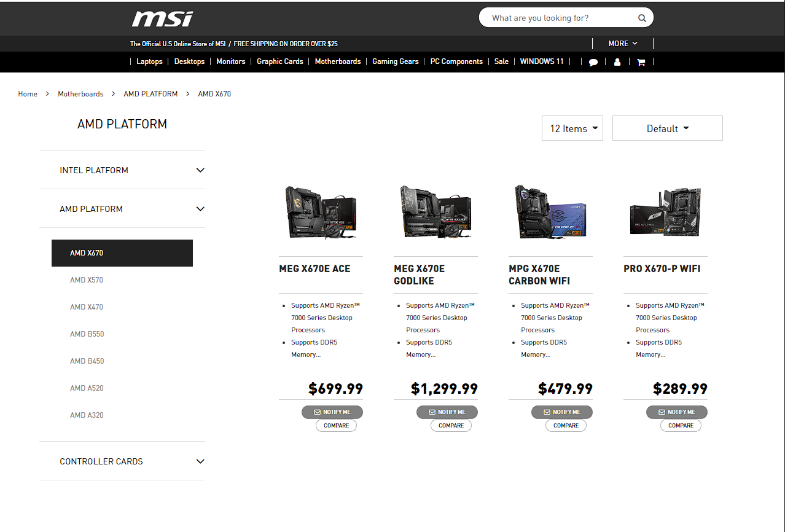Click Notify Me for MPG X670E CARBON WIFI
The image size is (785, 532).
562,412
